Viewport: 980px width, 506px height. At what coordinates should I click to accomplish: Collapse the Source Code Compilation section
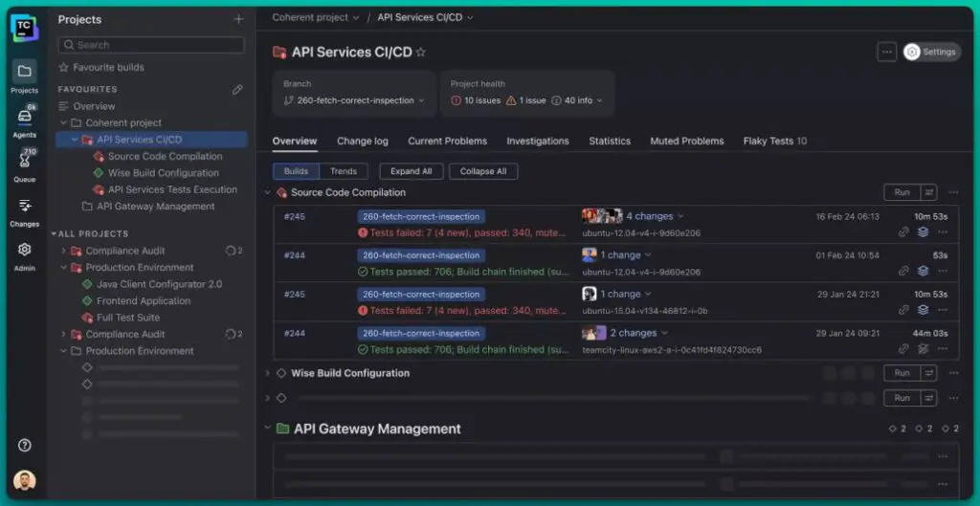point(268,192)
